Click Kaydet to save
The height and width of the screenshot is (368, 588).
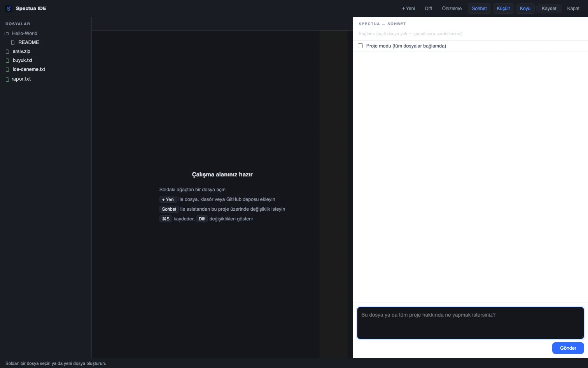549,9
